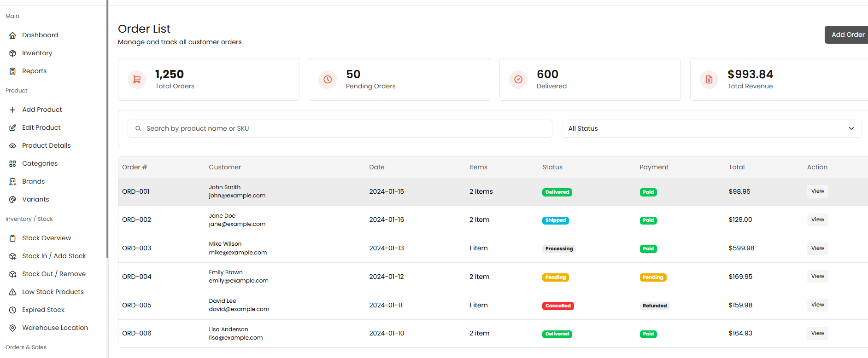Click the Reports document icon
The height and width of the screenshot is (358, 868).
(13, 71)
